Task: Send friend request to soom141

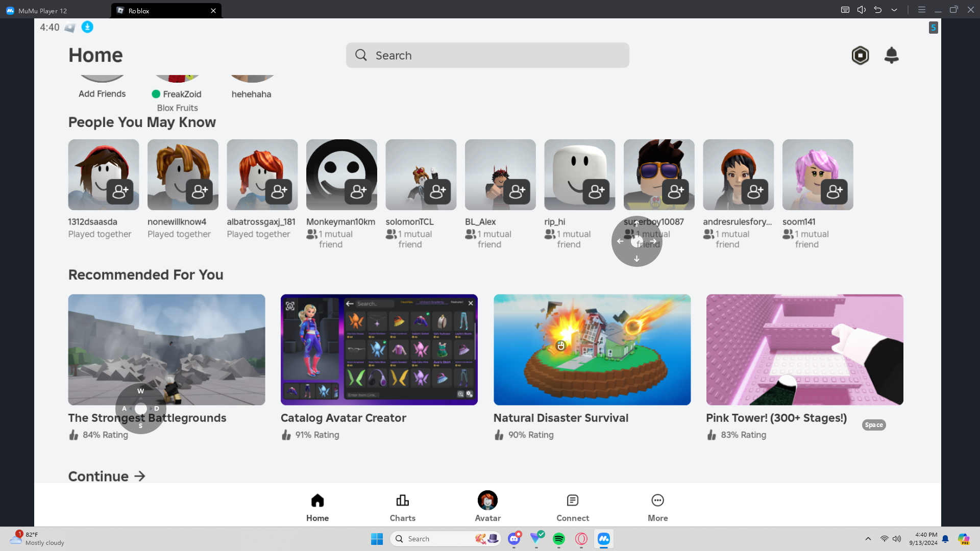Action: [835, 192]
